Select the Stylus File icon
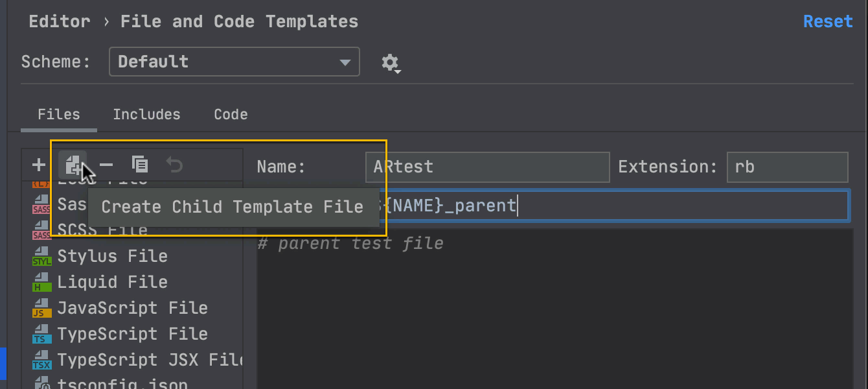868x389 pixels. 41,256
